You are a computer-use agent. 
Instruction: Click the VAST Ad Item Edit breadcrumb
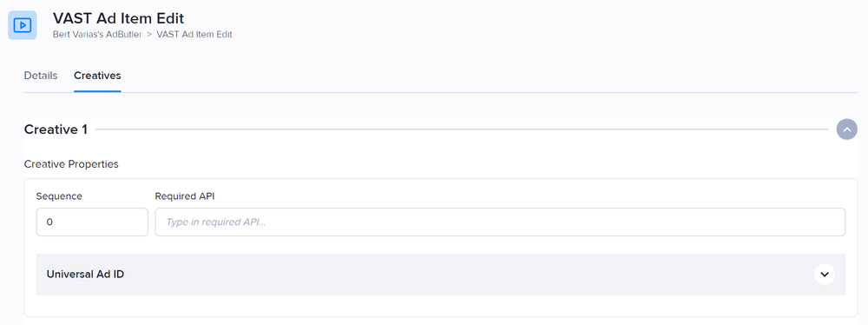(194, 35)
